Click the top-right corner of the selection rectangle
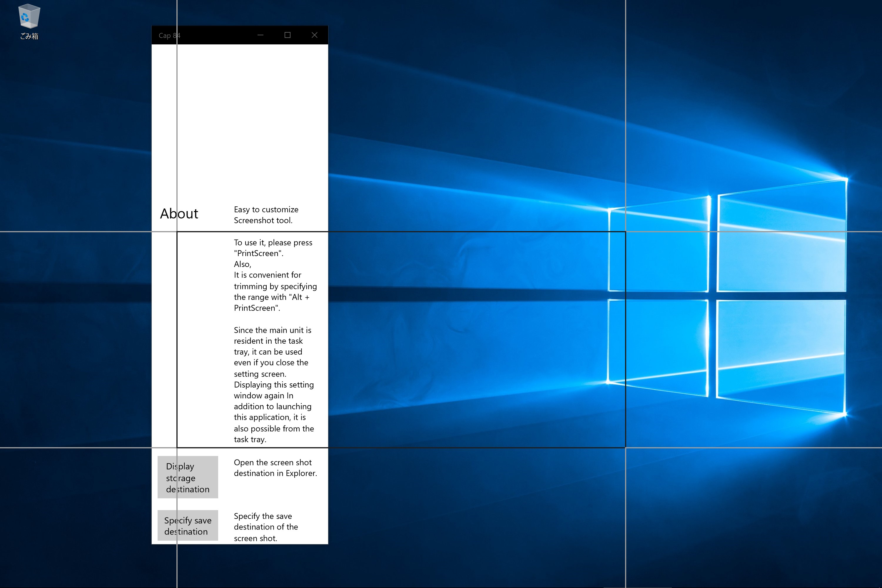The image size is (882, 588). tap(625, 232)
